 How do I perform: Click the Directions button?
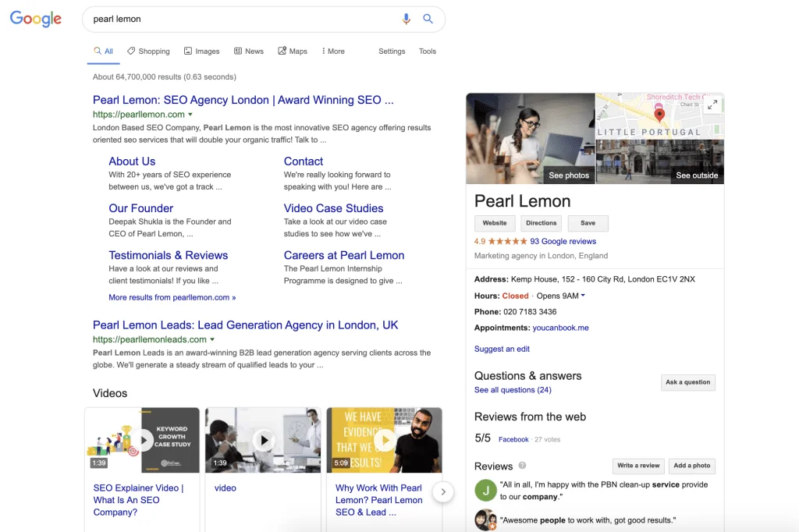pyautogui.click(x=542, y=223)
